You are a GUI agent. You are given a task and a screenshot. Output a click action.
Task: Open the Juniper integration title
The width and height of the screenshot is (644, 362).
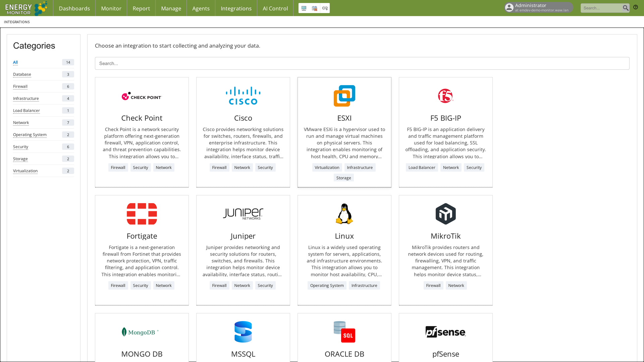click(x=243, y=236)
